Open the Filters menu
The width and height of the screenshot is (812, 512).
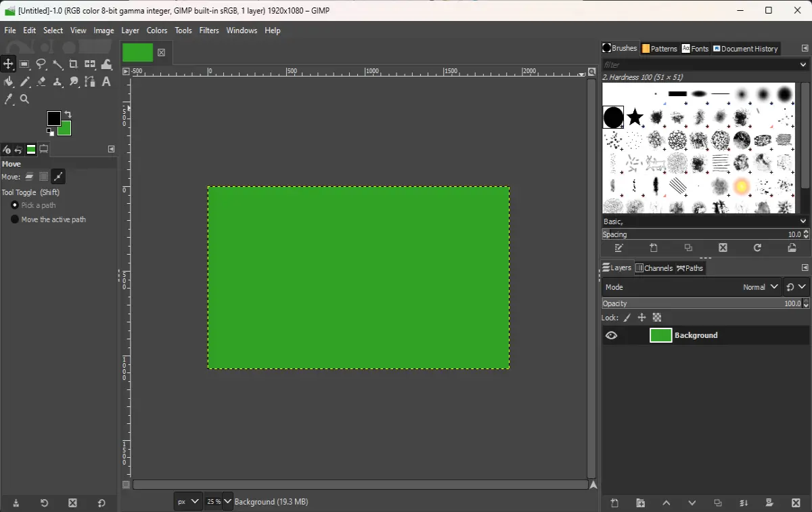[209, 30]
